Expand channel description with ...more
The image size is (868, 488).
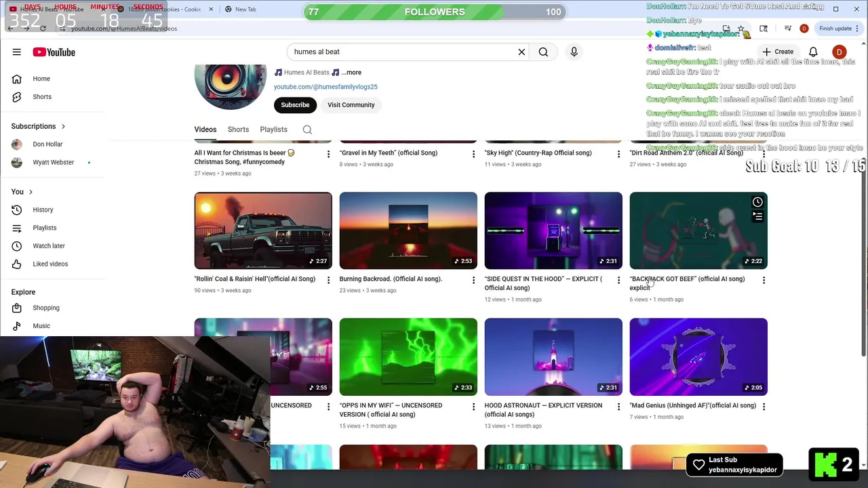(351, 73)
